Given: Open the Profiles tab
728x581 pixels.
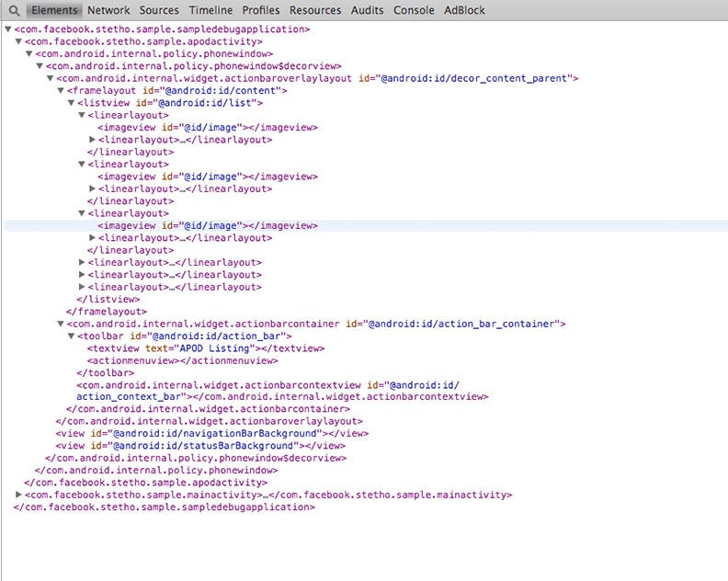Looking at the screenshot, I should coord(261,10).
